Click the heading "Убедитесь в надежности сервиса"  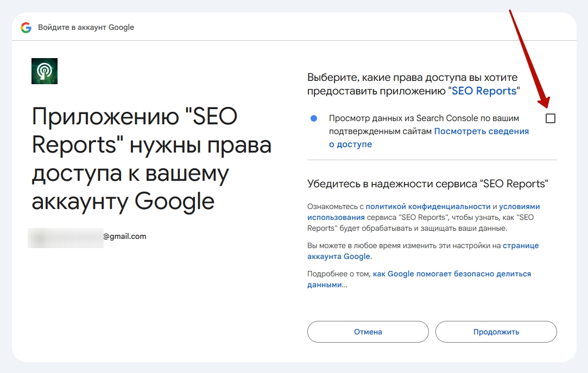coord(427,184)
